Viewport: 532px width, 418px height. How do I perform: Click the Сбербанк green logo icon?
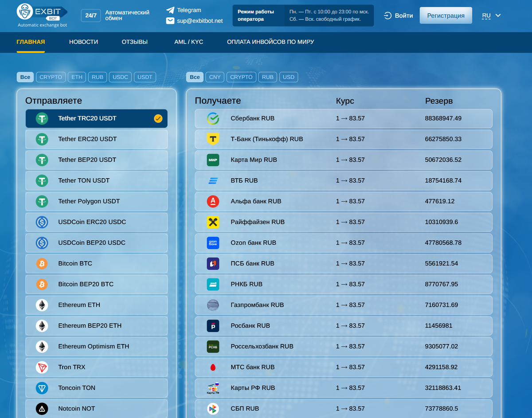pyautogui.click(x=213, y=118)
